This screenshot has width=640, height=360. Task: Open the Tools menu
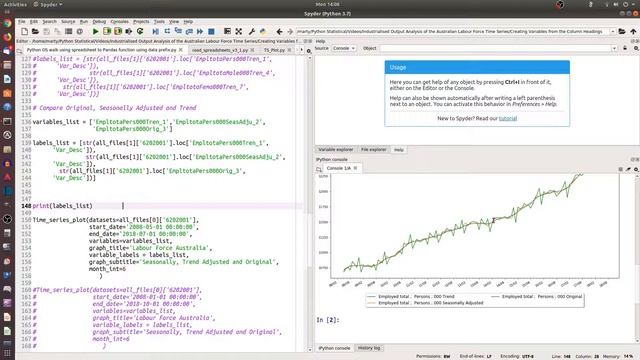159,22
